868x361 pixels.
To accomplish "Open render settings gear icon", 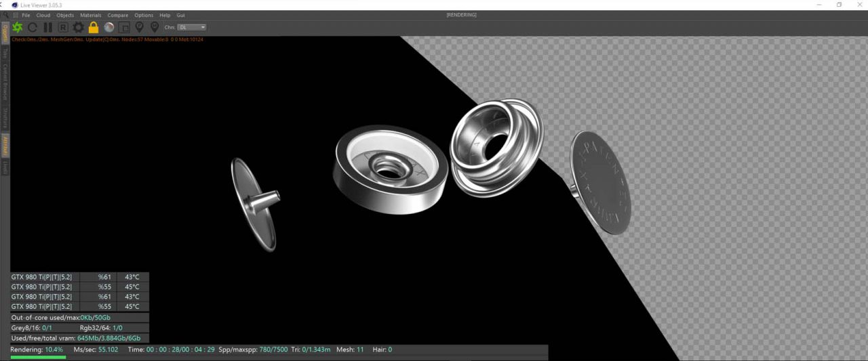I will point(79,28).
